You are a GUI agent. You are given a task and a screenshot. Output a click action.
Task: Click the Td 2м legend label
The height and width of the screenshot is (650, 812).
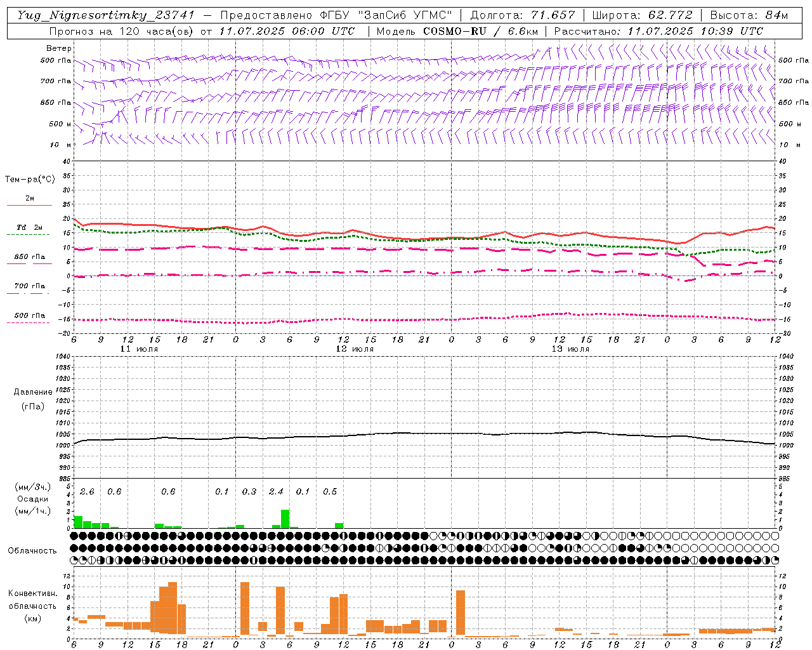click(30, 227)
